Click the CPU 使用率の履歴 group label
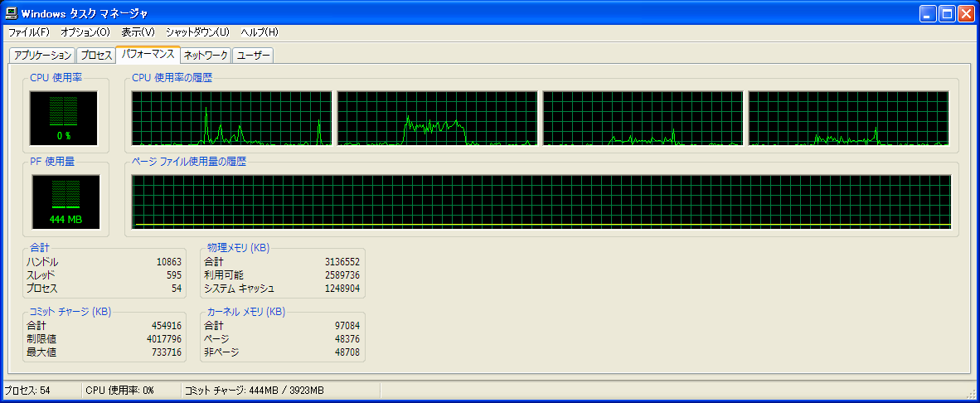 [172, 78]
